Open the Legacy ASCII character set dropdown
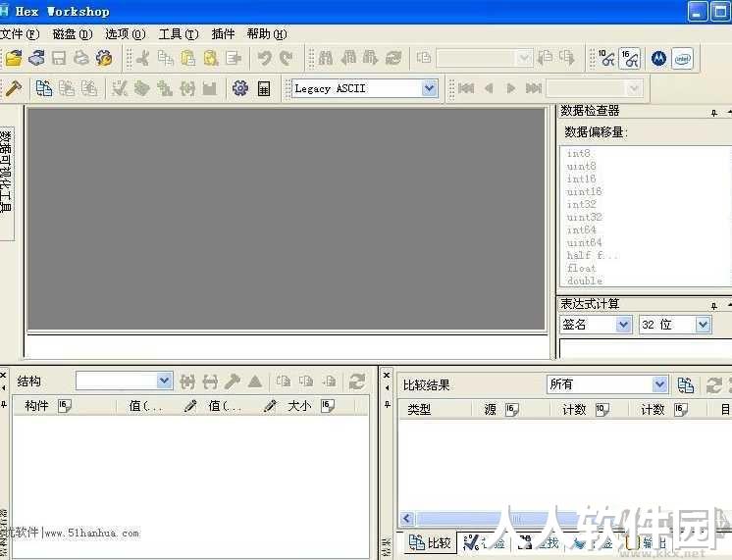This screenshot has height=560, width=732. (429, 87)
